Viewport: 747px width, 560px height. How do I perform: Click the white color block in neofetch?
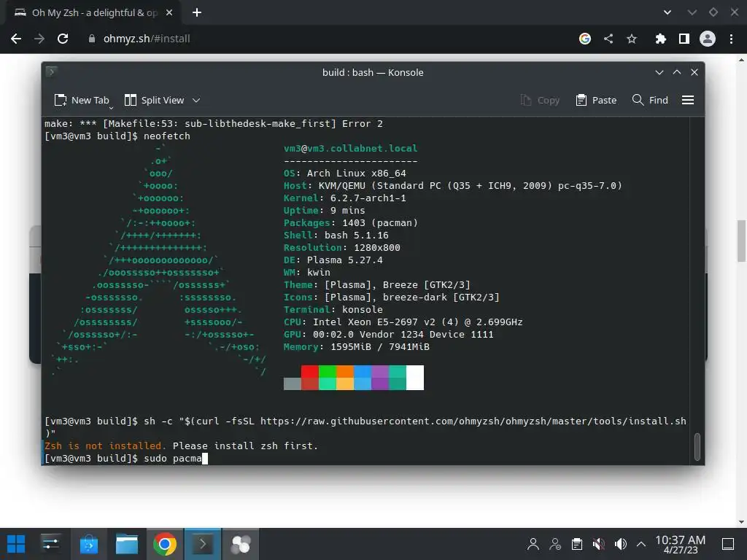(415, 378)
